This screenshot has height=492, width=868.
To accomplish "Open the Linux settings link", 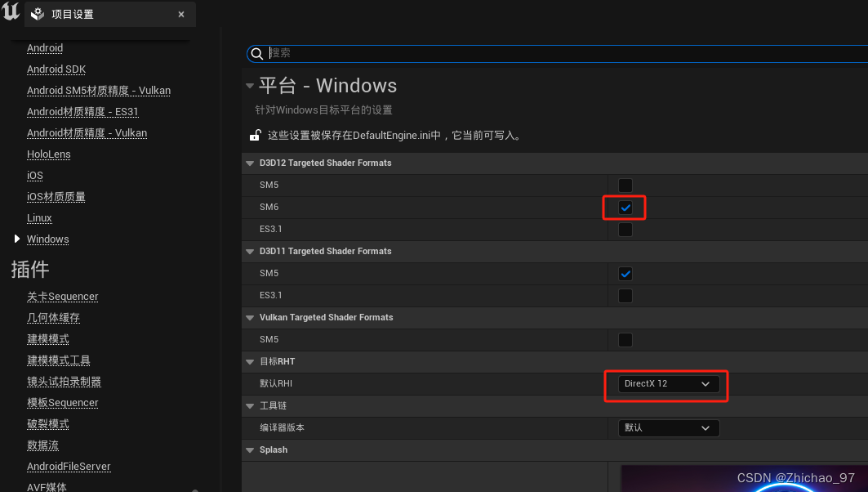I will (x=39, y=217).
